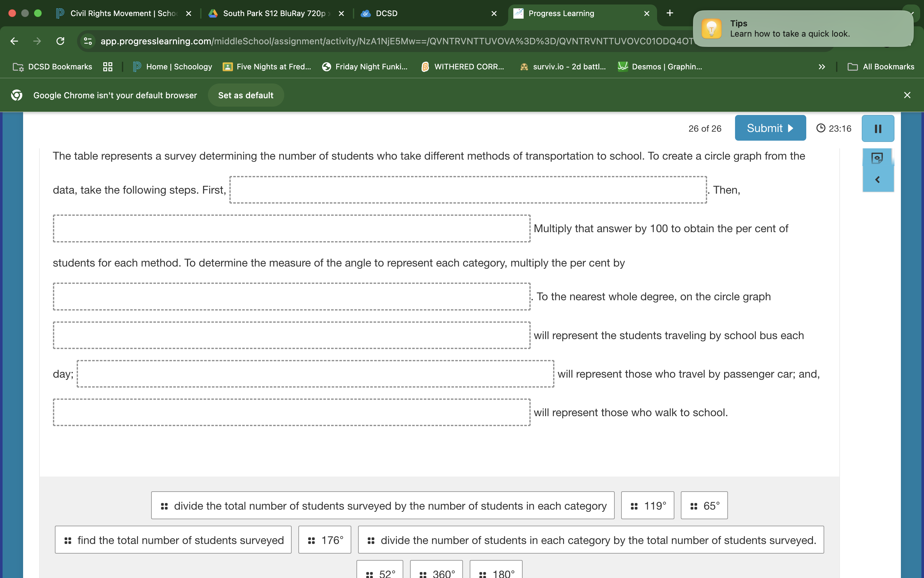Click the 23:16 timer clock

coord(834,128)
